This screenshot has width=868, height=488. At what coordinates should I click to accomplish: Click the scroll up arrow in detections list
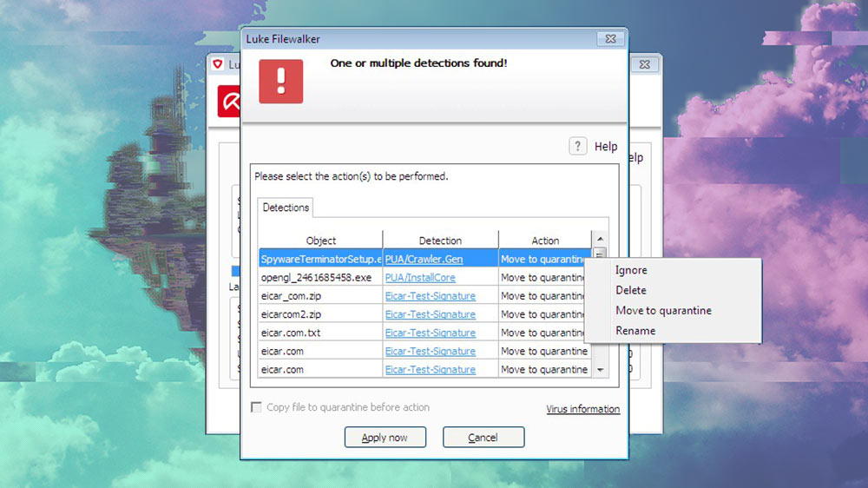coord(600,239)
